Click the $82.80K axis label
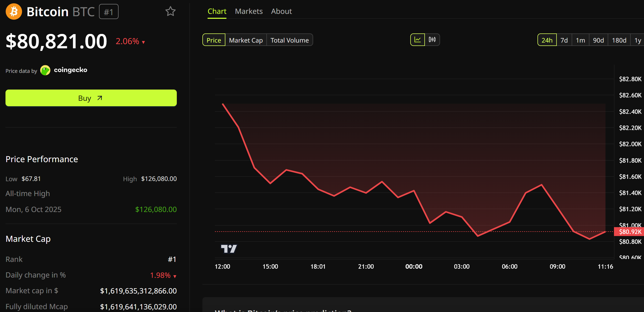644x312 pixels. tap(630, 79)
